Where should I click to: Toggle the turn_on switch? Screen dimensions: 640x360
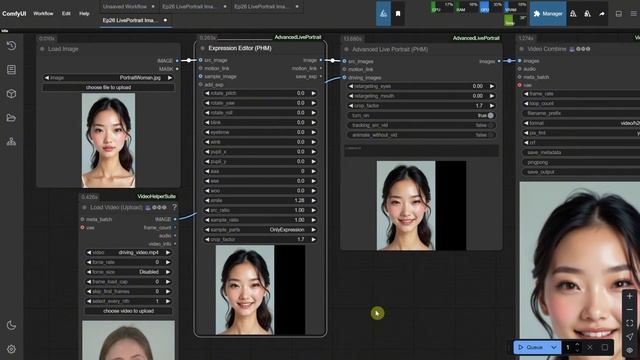click(421, 116)
